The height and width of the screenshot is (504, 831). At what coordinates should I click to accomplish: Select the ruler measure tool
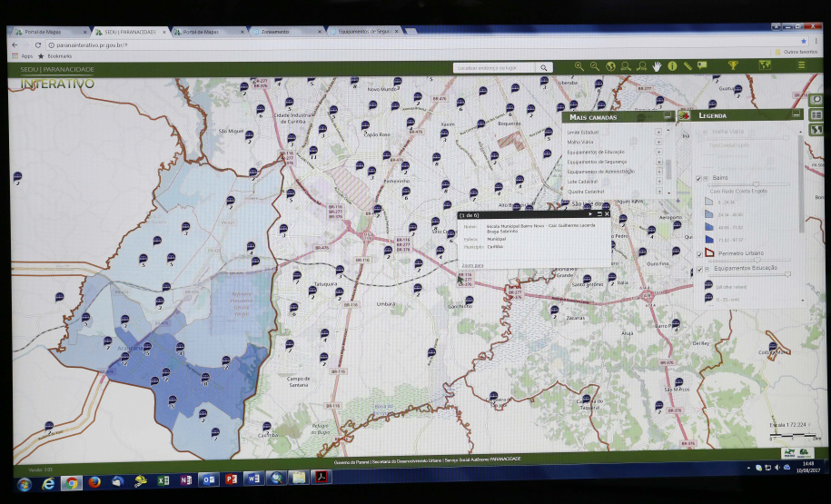(x=688, y=66)
